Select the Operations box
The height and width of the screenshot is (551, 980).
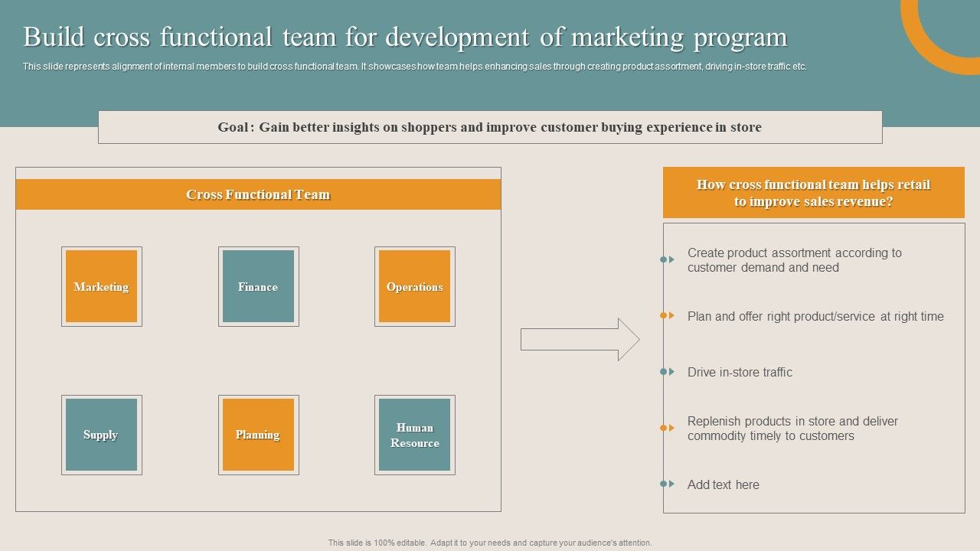[414, 286]
